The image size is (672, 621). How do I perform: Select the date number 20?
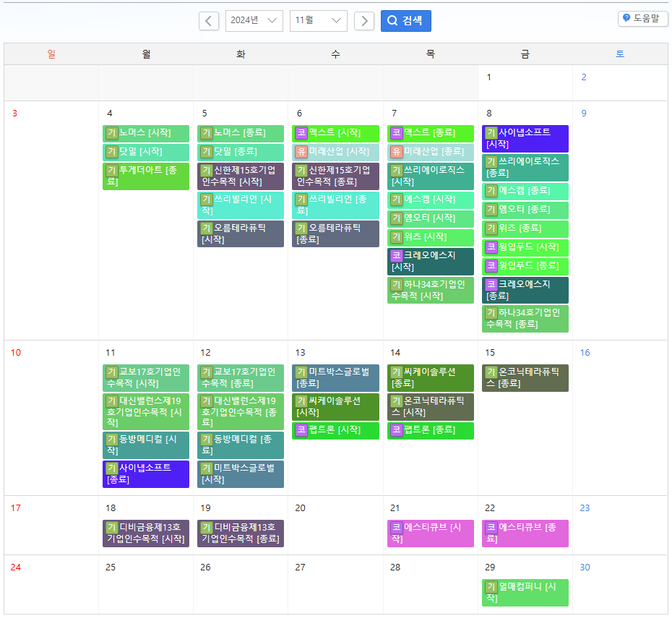[300, 507]
